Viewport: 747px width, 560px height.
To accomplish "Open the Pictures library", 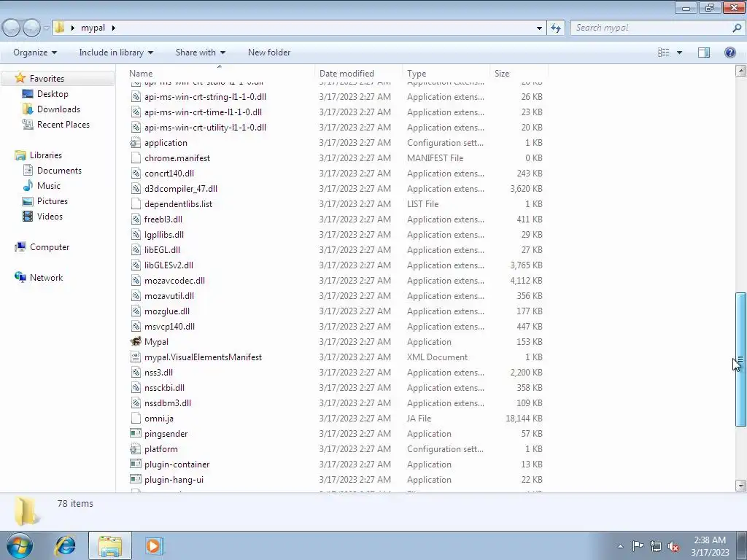I will coord(53,201).
